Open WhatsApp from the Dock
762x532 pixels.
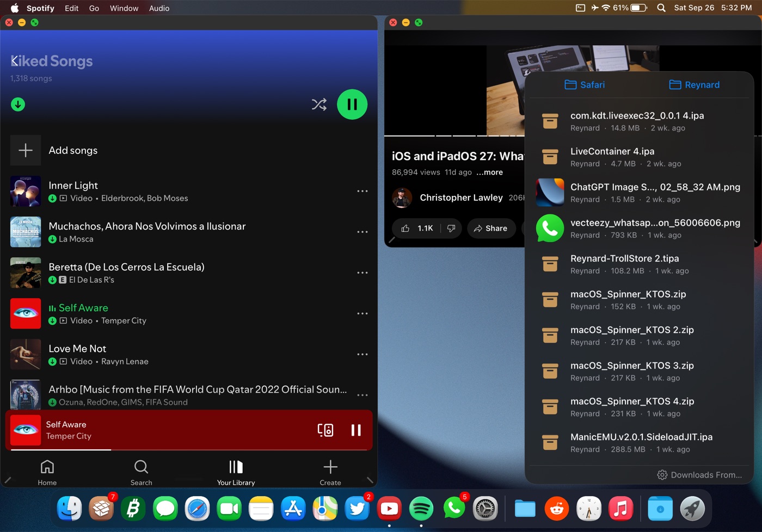tap(453, 509)
